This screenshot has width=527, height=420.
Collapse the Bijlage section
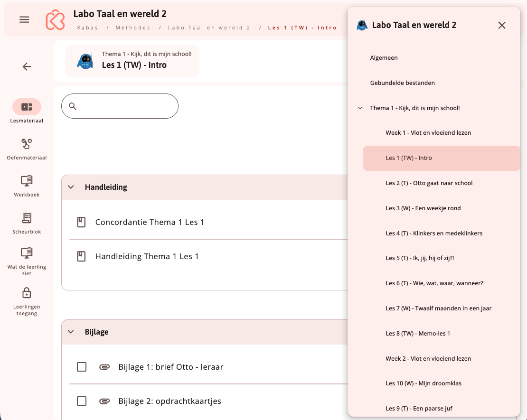(x=71, y=332)
